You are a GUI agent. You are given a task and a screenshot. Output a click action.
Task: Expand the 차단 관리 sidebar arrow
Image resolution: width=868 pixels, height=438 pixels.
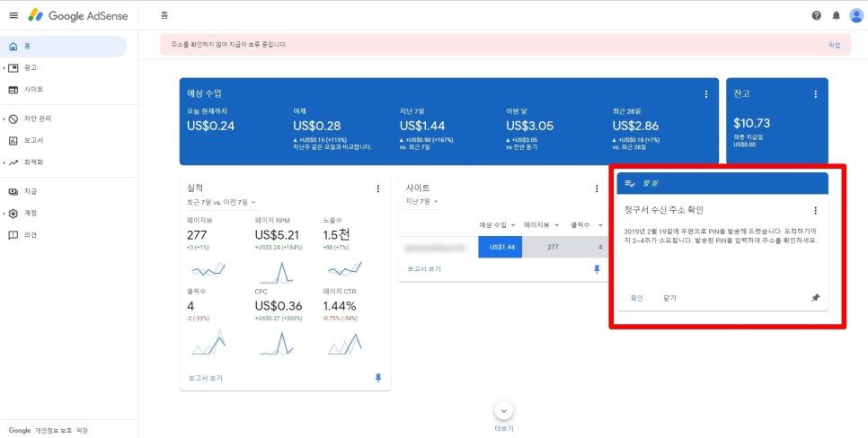tap(4, 118)
